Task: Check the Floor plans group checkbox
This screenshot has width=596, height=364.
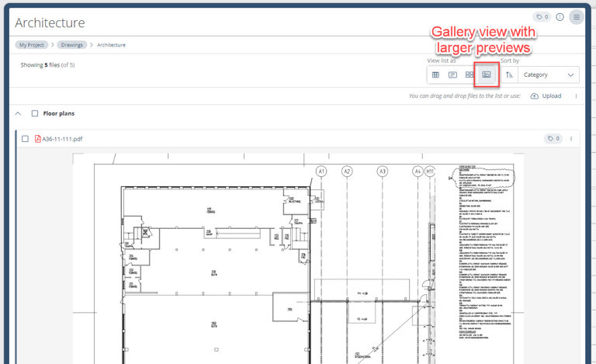Action: pos(35,113)
